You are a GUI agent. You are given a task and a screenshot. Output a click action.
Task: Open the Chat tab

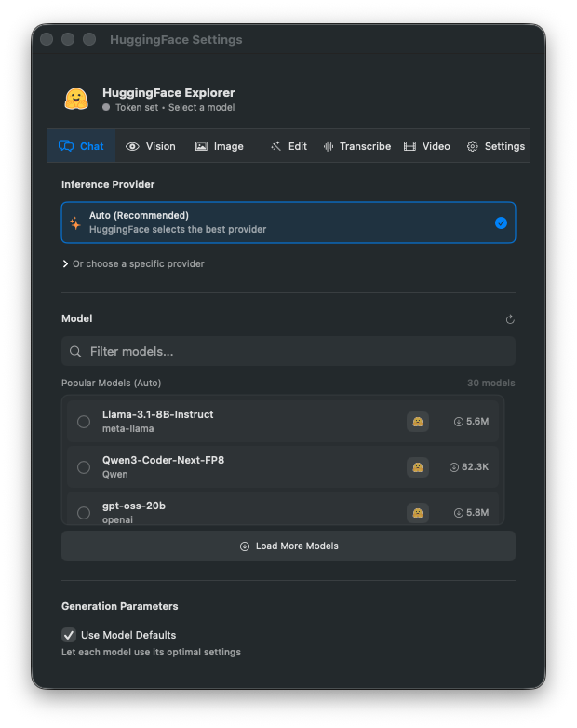[x=81, y=146]
